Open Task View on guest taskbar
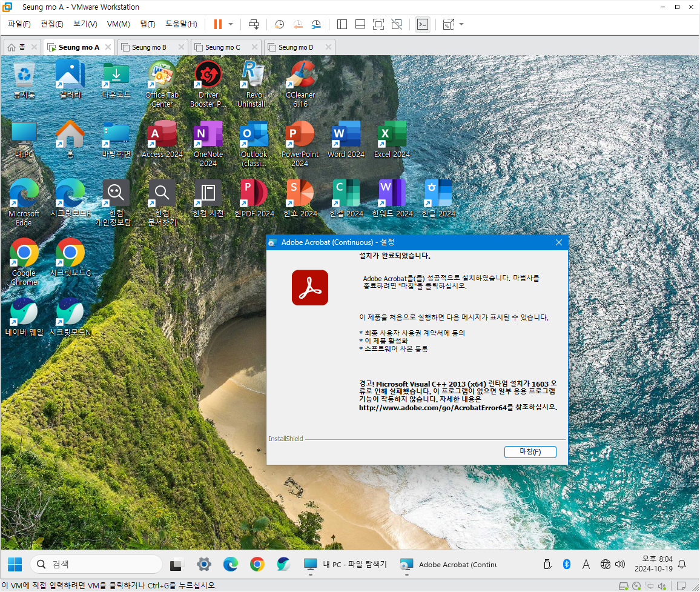Viewport: 700px width, 592px height. 177,565
